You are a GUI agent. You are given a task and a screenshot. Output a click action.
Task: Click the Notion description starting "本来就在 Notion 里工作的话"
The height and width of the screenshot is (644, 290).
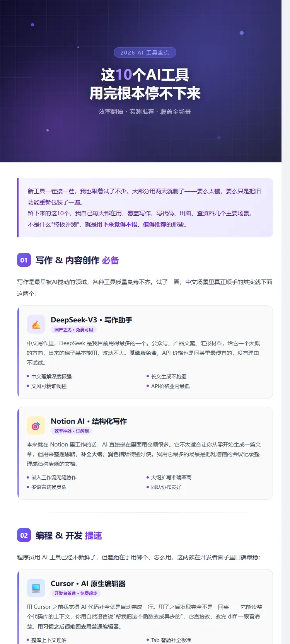[144, 454]
